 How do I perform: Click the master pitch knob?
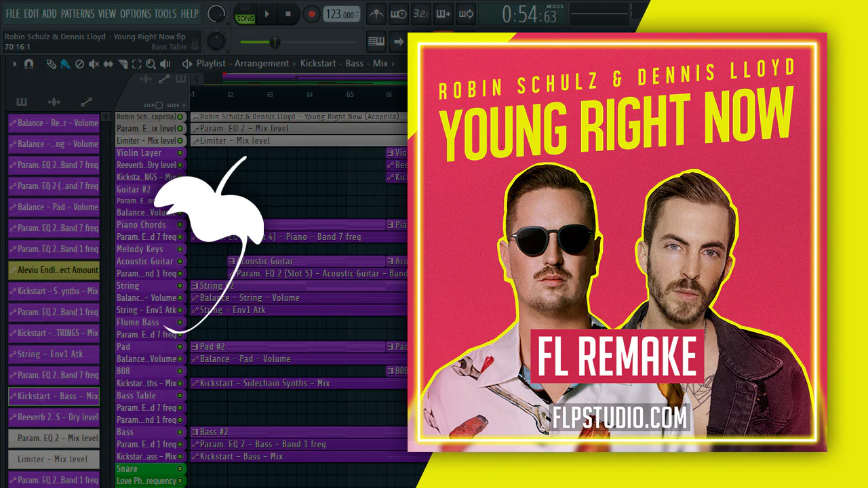[216, 41]
